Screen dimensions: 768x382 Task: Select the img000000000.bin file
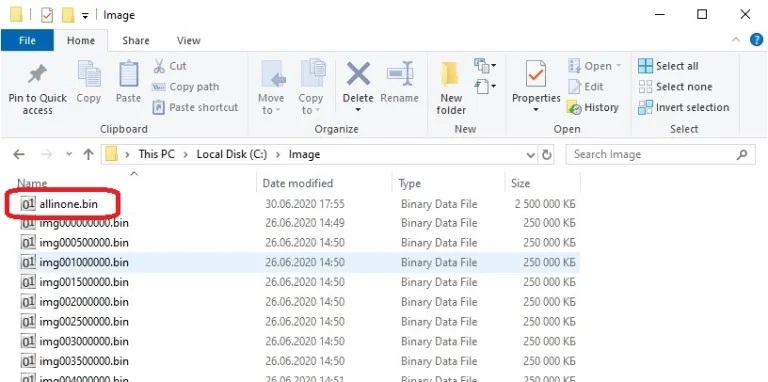click(x=84, y=224)
